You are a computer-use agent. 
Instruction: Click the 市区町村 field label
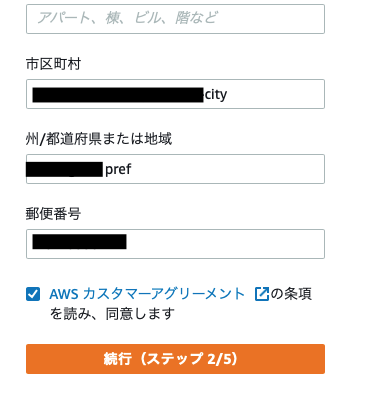point(53,64)
